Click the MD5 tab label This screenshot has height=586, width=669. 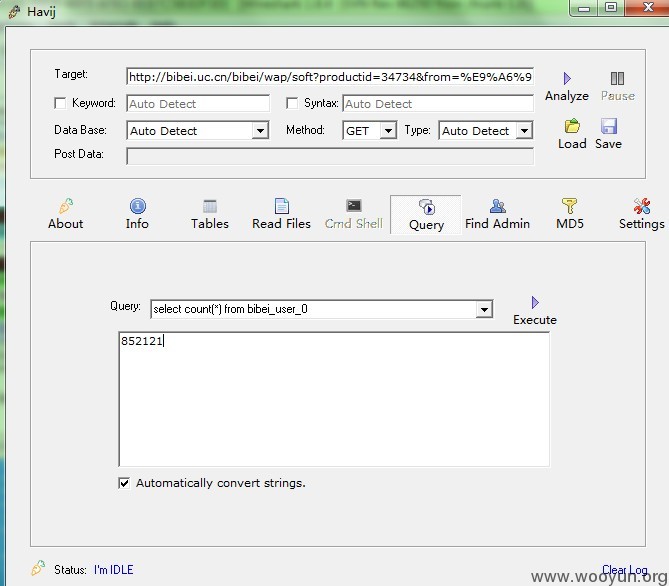click(x=570, y=224)
